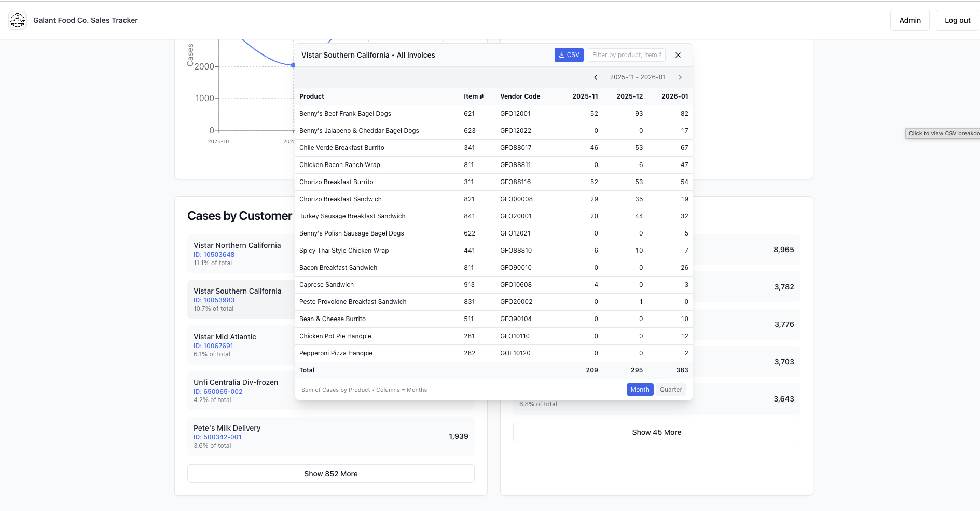Select Chile Verde Breakfast Burrito row

[494, 148]
